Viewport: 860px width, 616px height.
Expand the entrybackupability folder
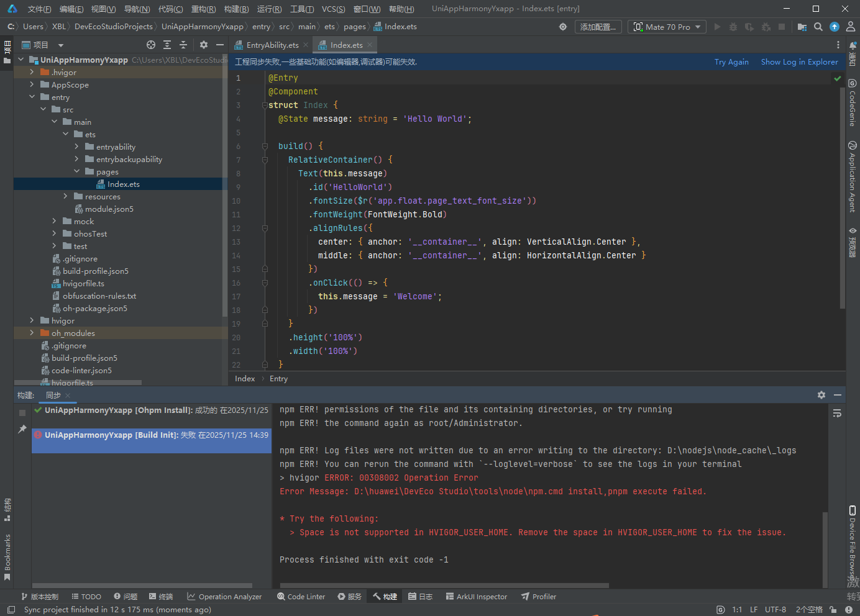(x=76, y=159)
